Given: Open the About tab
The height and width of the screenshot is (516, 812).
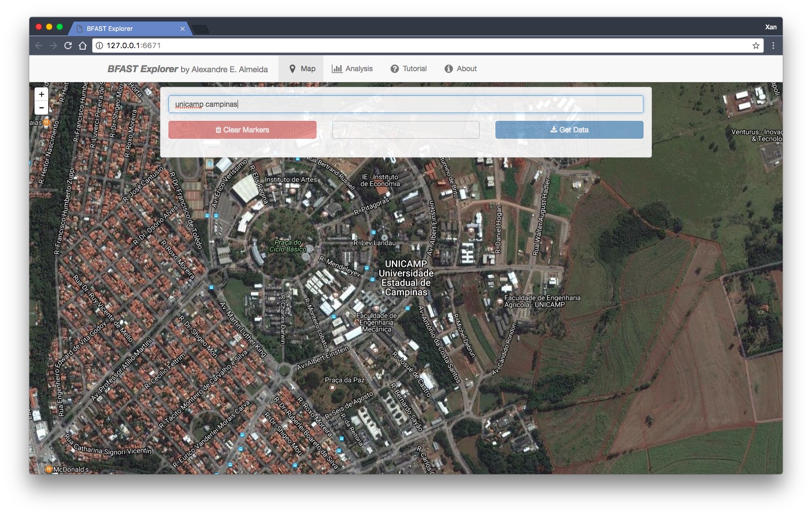Looking at the screenshot, I should (460, 69).
